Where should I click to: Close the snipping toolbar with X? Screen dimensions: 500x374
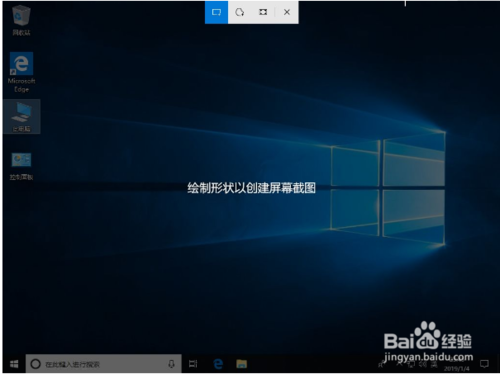pos(287,12)
